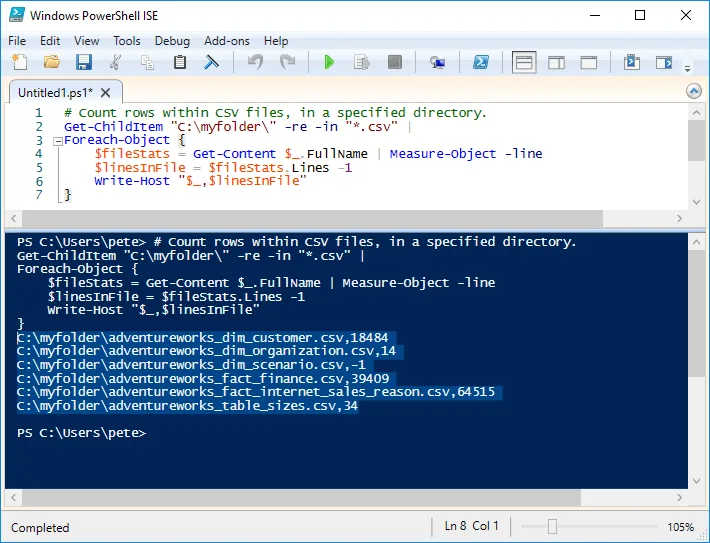Open the Debug menu

coord(172,41)
